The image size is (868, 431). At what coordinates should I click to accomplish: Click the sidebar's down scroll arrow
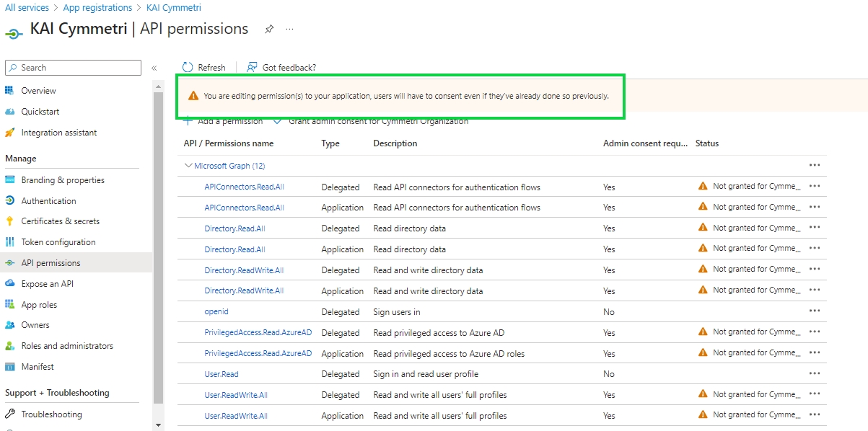[159, 425]
